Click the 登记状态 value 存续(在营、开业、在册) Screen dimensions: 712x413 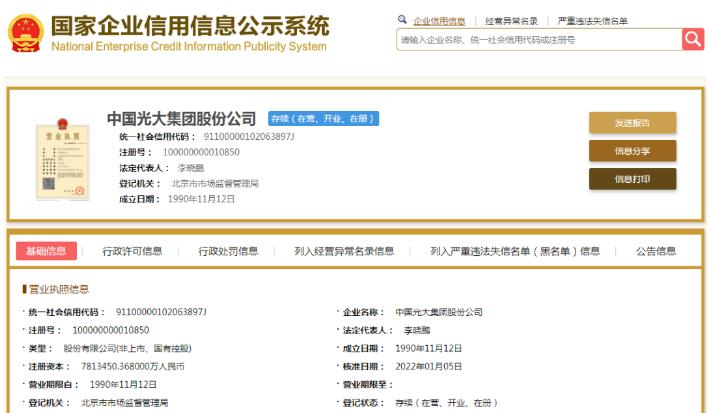click(x=446, y=403)
